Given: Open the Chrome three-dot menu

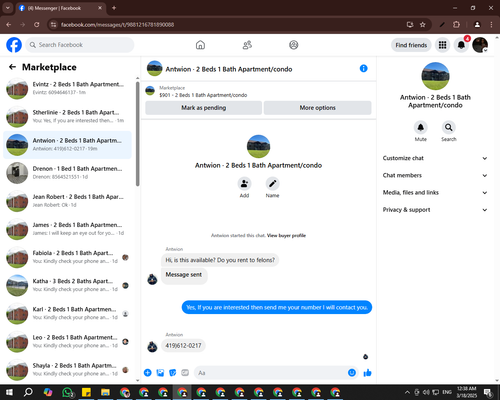Looking at the screenshot, I should click(x=491, y=25).
